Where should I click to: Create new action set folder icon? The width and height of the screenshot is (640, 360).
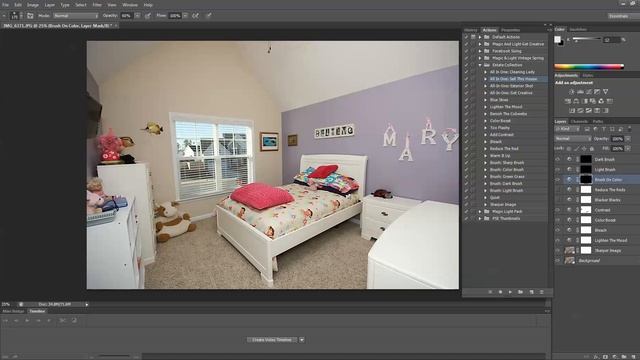pyautogui.click(x=520, y=292)
